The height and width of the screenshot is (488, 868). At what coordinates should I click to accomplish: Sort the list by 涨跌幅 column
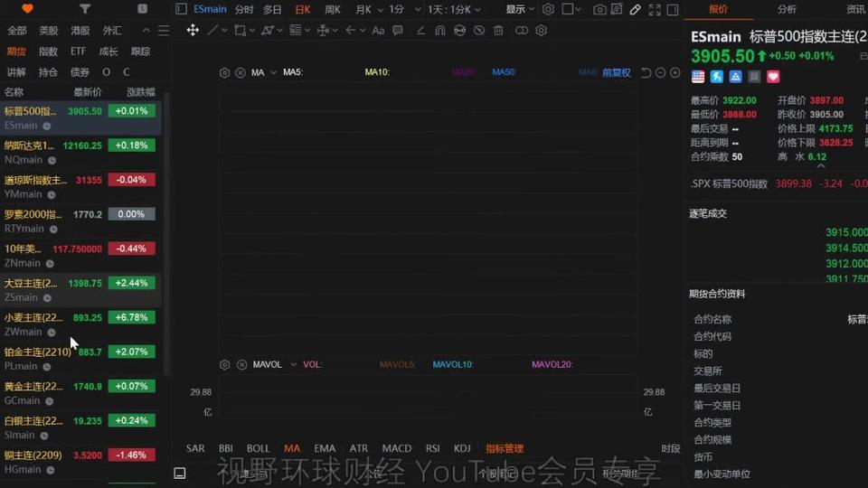(x=141, y=92)
